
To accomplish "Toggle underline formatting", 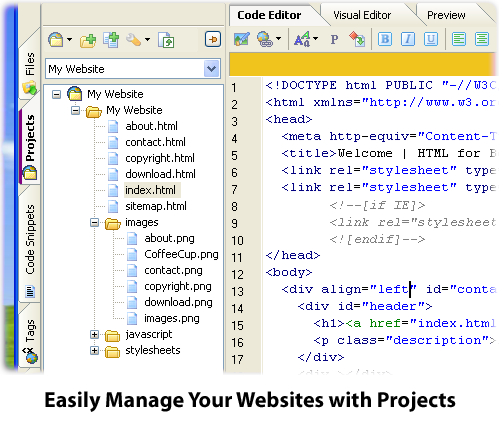I will (431, 39).
